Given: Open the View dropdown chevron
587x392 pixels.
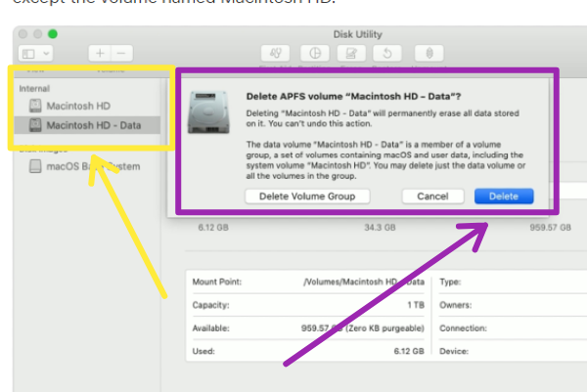Looking at the screenshot, I should [46, 54].
